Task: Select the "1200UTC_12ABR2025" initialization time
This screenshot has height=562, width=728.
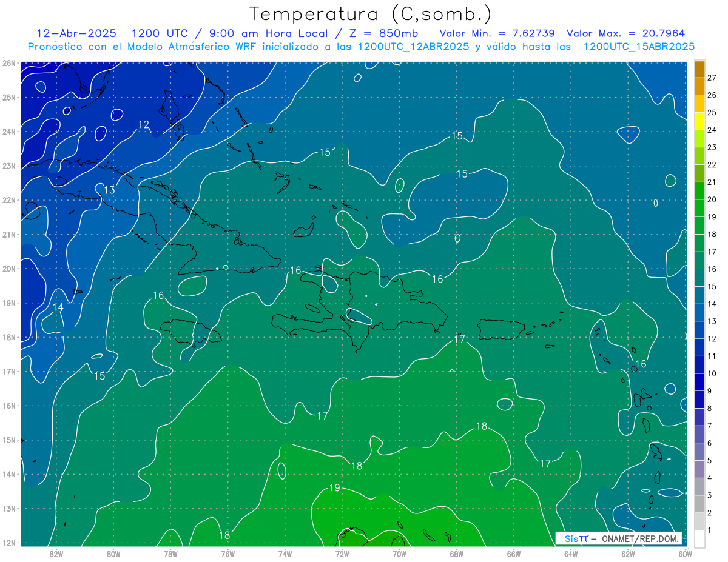Action: pyautogui.click(x=413, y=47)
